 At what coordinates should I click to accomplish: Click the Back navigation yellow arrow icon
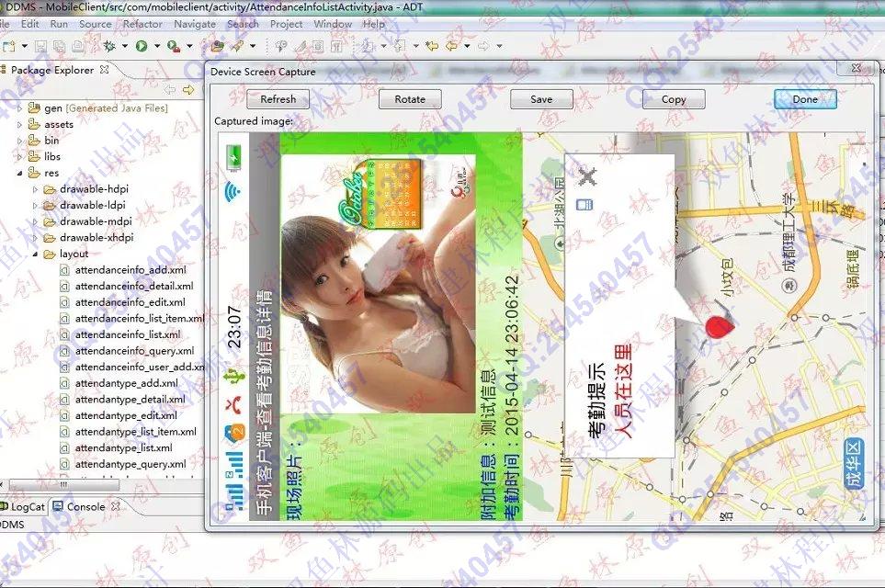click(451, 46)
